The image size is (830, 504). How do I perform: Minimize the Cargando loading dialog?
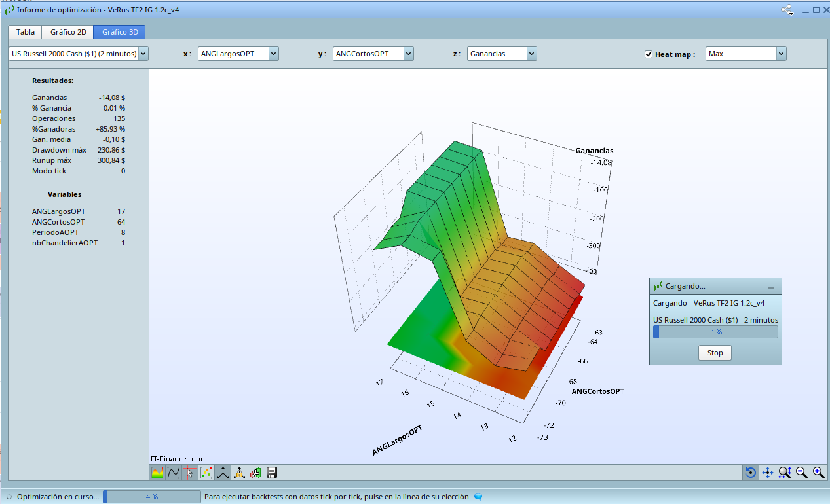[x=770, y=287]
